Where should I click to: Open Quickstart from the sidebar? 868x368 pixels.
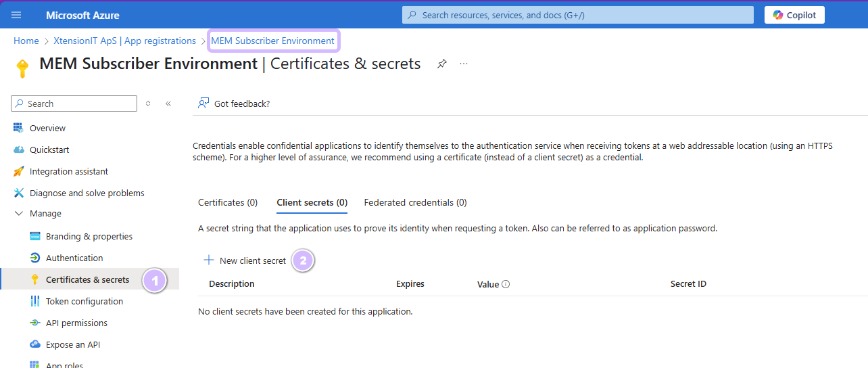click(49, 149)
